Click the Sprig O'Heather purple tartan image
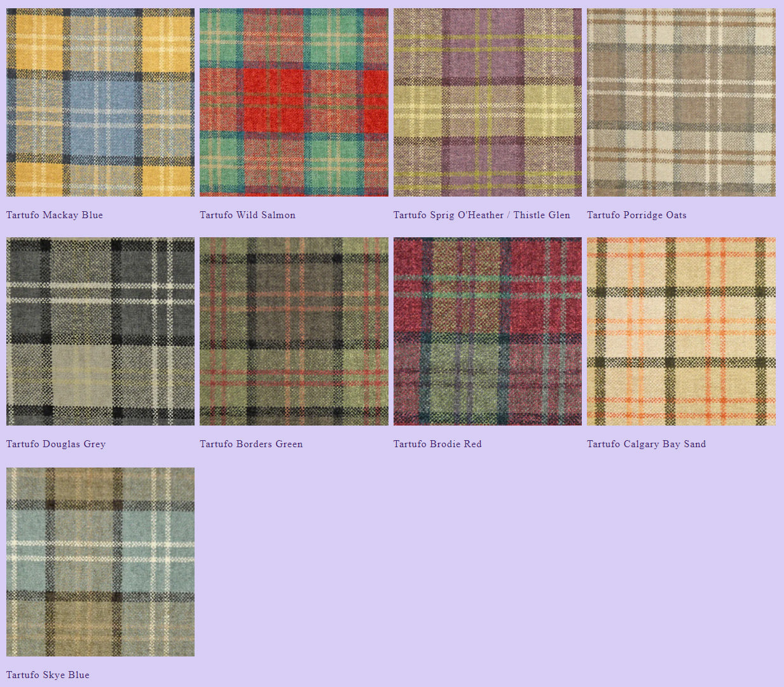 pyautogui.click(x=487, y=102)
